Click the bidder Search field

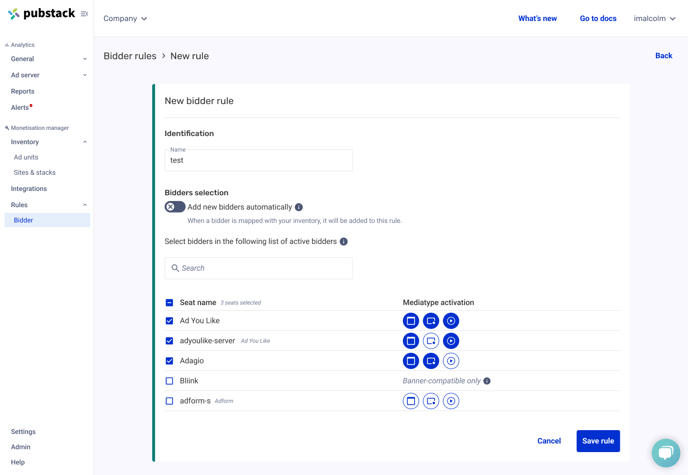259,268
